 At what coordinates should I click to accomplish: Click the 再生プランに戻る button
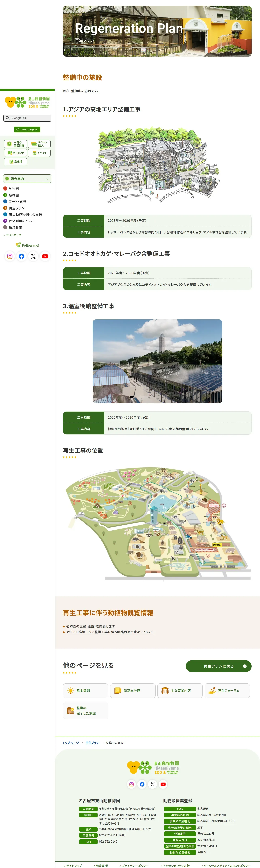coord(218,666)
